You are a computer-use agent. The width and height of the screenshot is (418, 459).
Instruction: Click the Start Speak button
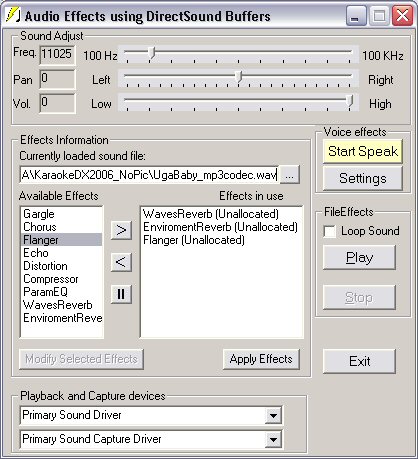point(363,151)
